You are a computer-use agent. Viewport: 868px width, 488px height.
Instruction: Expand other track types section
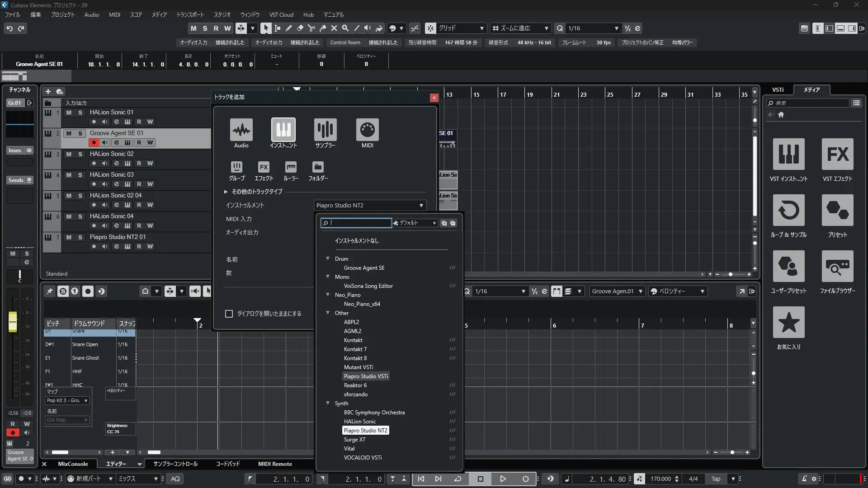point(226,192)
